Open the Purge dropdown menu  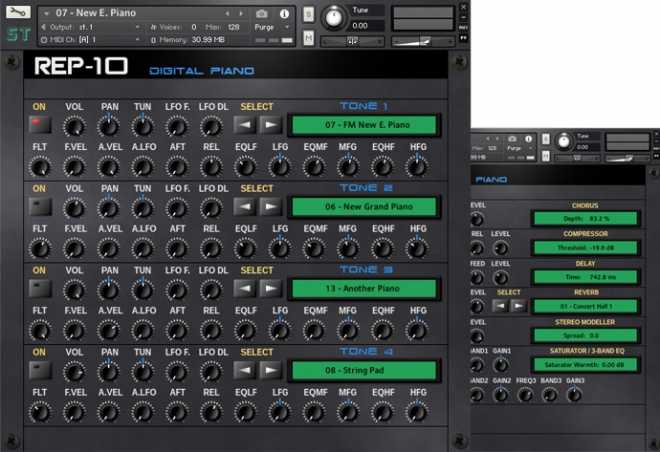pos(271,27)
